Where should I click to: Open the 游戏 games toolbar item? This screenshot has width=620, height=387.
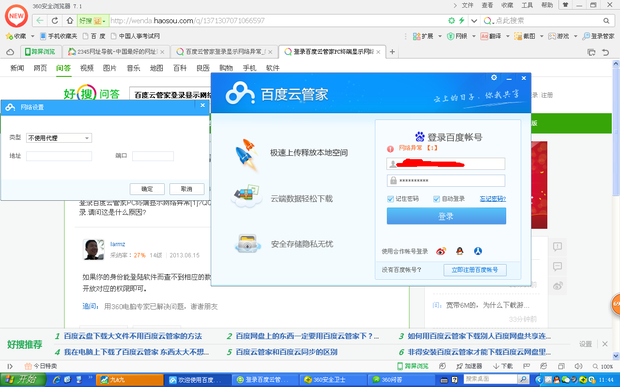click(559, 36)
